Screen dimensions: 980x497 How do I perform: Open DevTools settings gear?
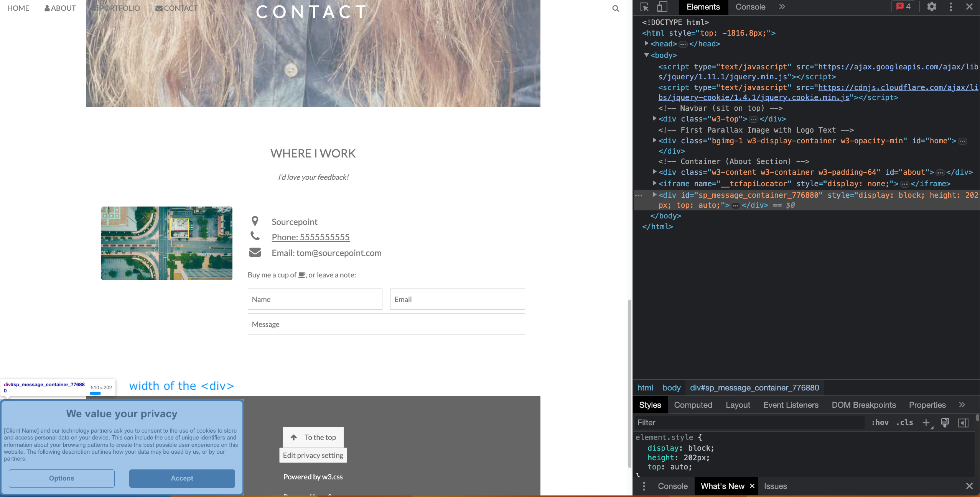(932, 7)
